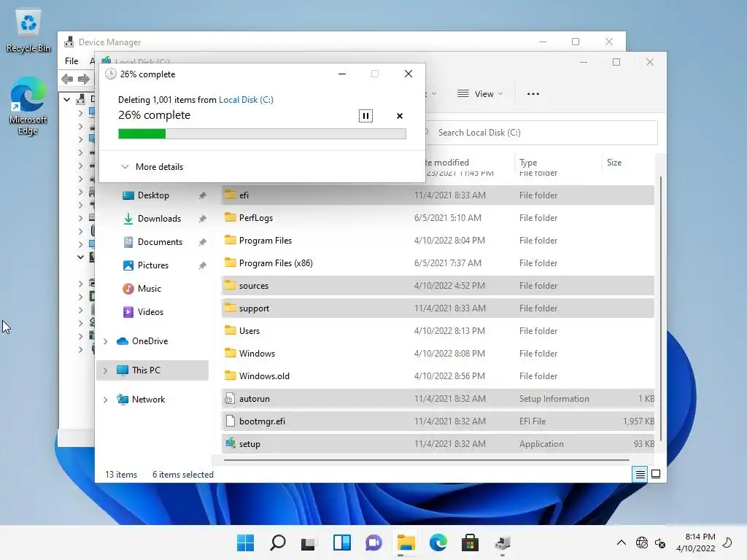Viewport: 747px width, 560px height.
Task: Select the setup application icon
Action: [231, 443]
